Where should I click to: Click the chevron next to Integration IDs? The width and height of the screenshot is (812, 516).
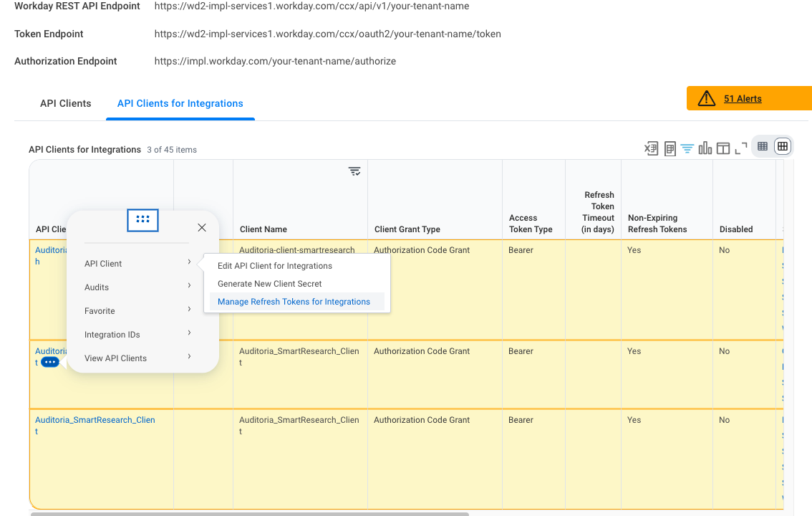click(x=190, y=333)
